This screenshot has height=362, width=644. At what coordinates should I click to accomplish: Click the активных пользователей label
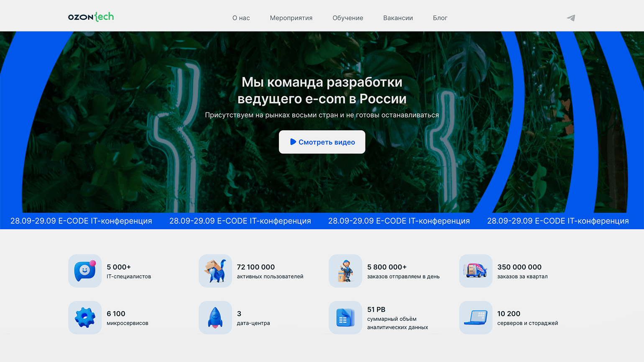point(270,276)
